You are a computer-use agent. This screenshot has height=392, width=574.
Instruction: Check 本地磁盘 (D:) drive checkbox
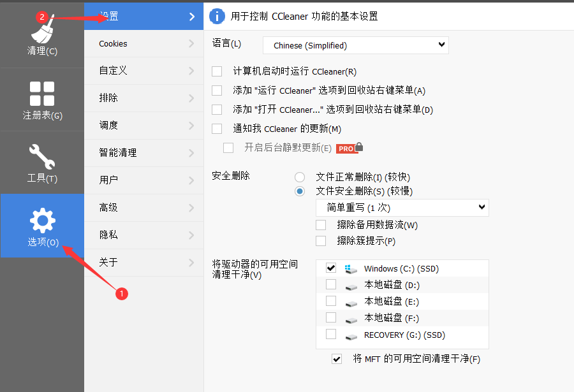coord(331,284)
